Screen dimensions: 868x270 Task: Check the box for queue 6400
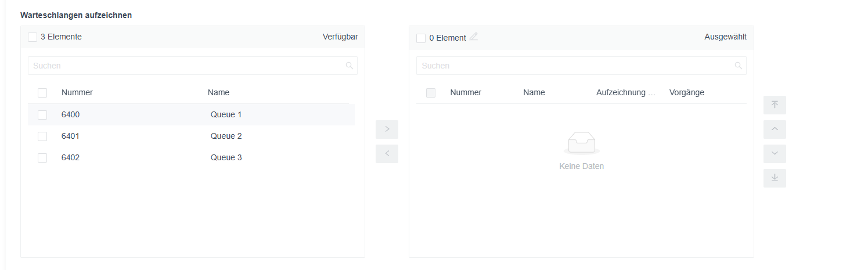42,115
